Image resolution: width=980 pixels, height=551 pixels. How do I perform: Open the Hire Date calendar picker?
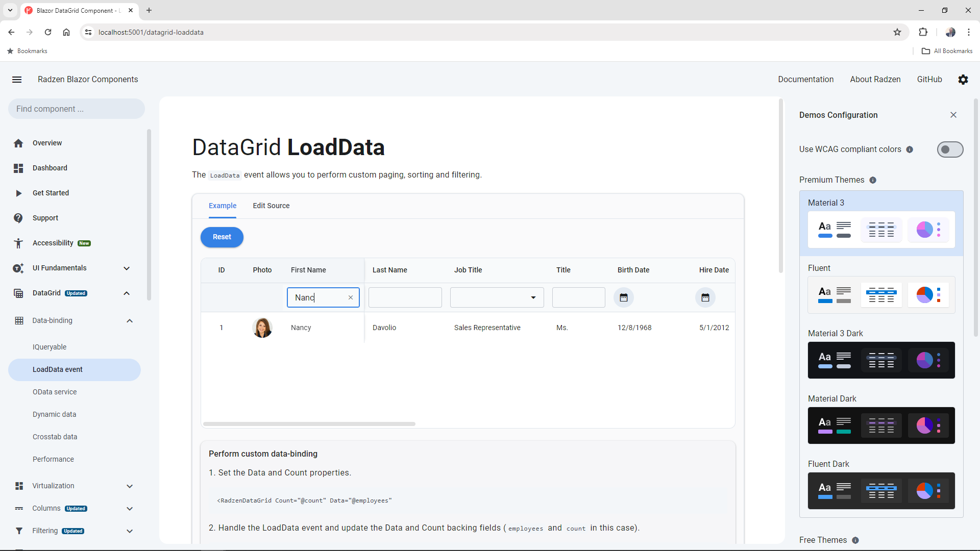point(705,297)
